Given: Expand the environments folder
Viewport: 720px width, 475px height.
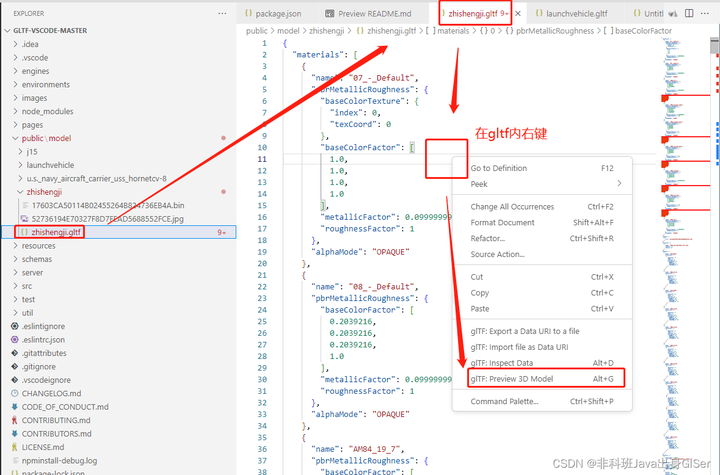Looking at the screenshot, I should tap(16, 84).
